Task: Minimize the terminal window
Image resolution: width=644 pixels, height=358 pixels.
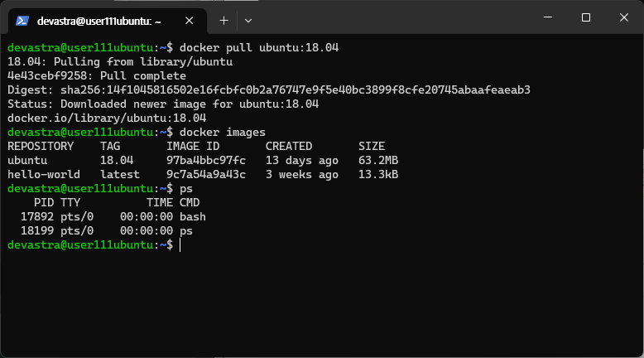Action: click(548, 17)
